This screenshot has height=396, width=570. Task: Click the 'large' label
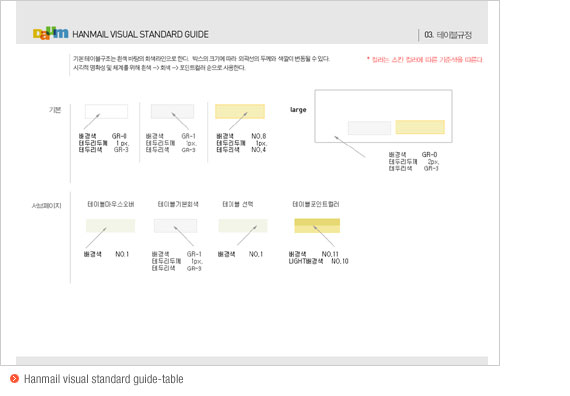[298, 109]
